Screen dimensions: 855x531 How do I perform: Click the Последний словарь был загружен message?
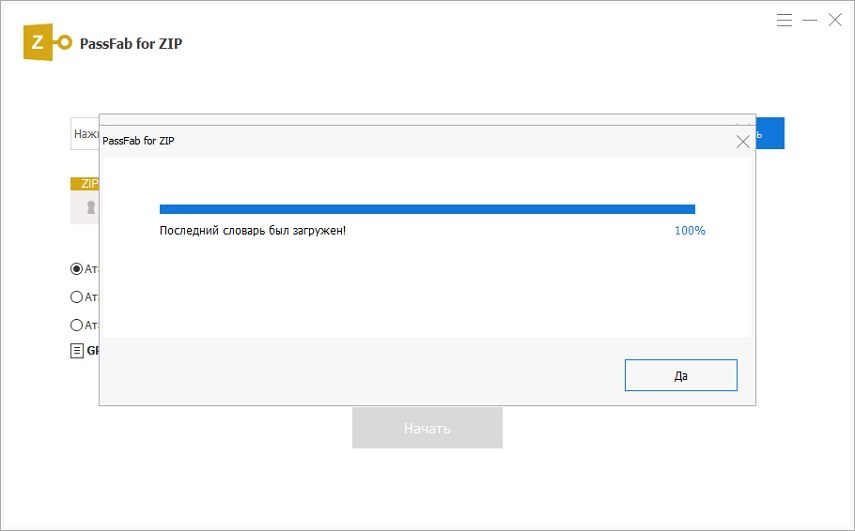[253, 230]
